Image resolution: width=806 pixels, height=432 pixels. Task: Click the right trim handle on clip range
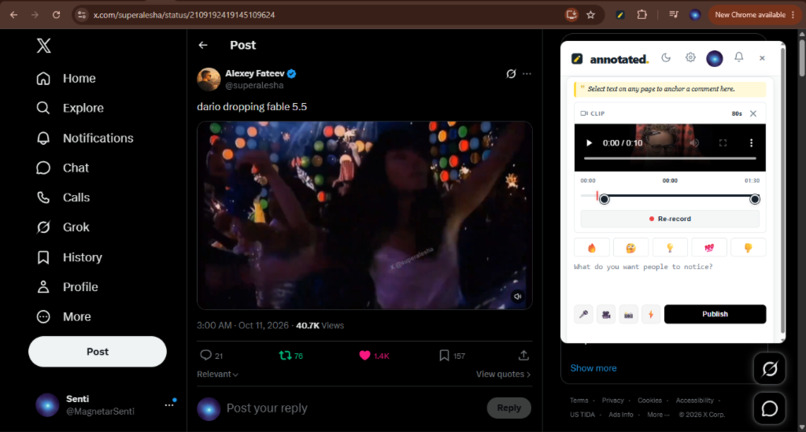tap(755, 199)
